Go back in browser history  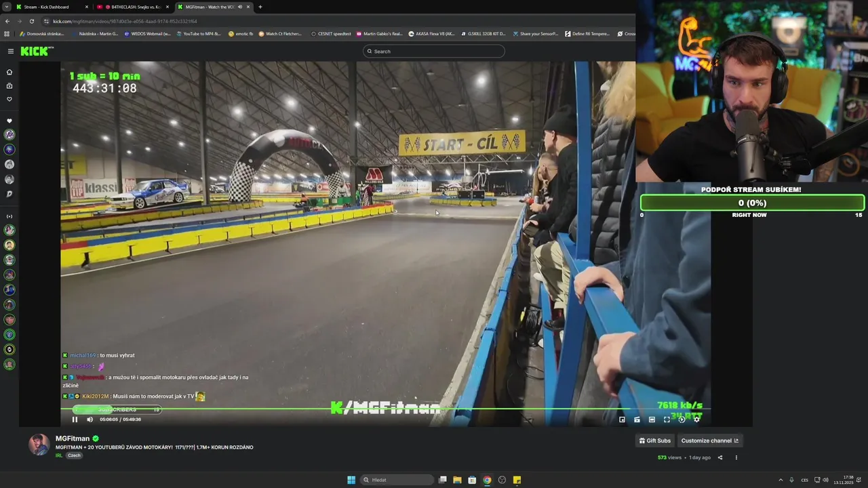coord(7,21)
